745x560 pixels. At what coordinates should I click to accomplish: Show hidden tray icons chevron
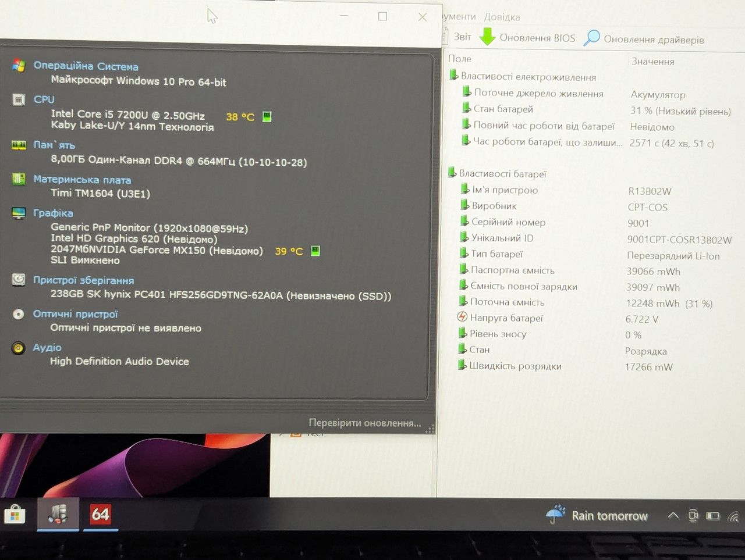pos(673,515)
